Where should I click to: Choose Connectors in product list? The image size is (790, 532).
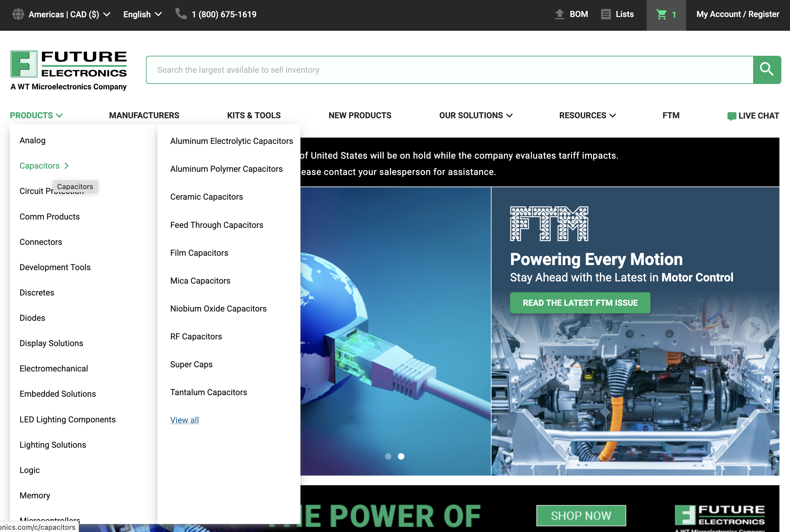(41, 242)
